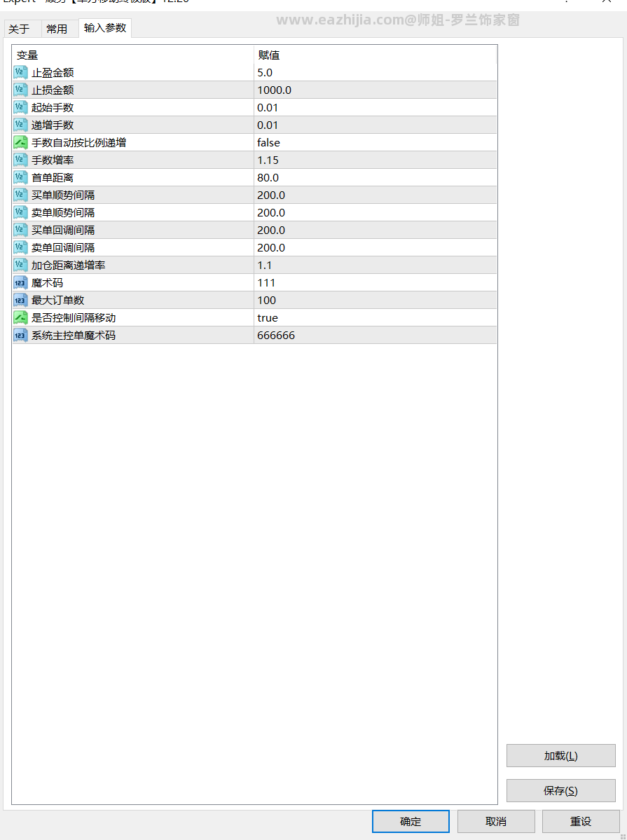The image size is (627, 840).
Task: Click the icon beside 止损金额
Action: [20, 90]
